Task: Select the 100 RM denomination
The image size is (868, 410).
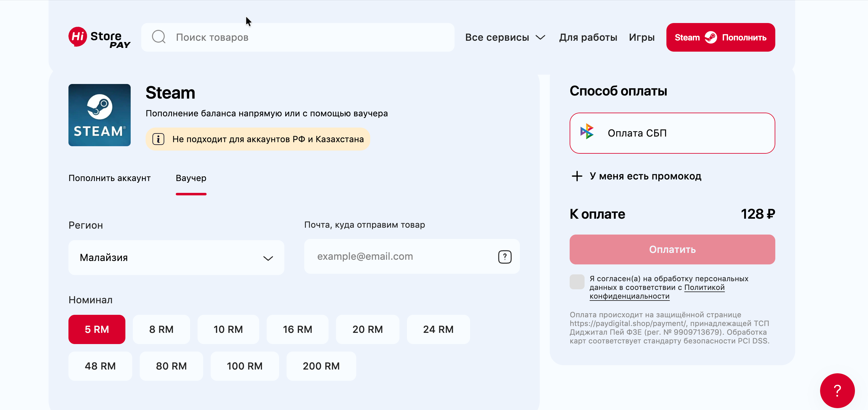Action: pyautogui.click(x=245, y=366)
